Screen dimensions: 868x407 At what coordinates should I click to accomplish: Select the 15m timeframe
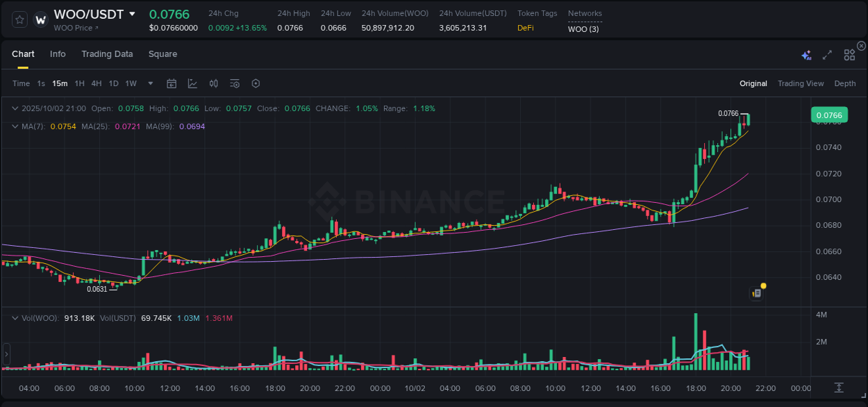pos(60,83)
